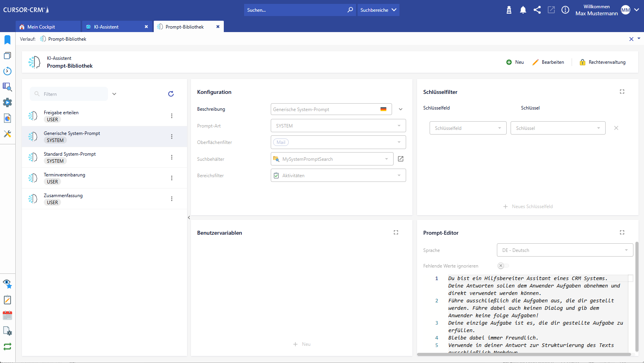
Task: Maximize the Prompt-Editor panel
Action: 622,232
